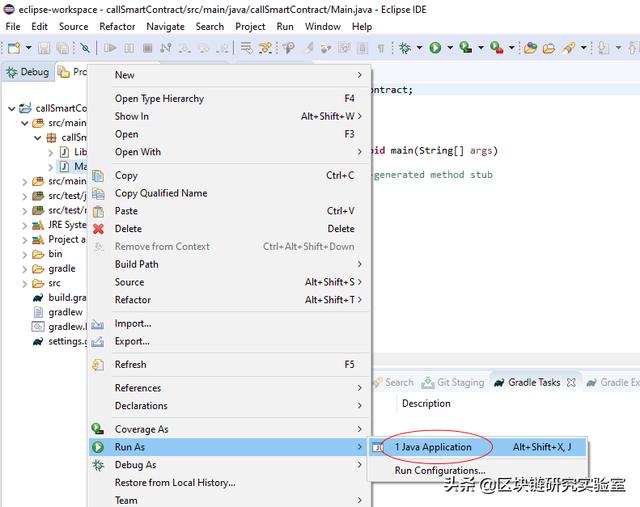Open the New wizard dropdown arrow

29,48
